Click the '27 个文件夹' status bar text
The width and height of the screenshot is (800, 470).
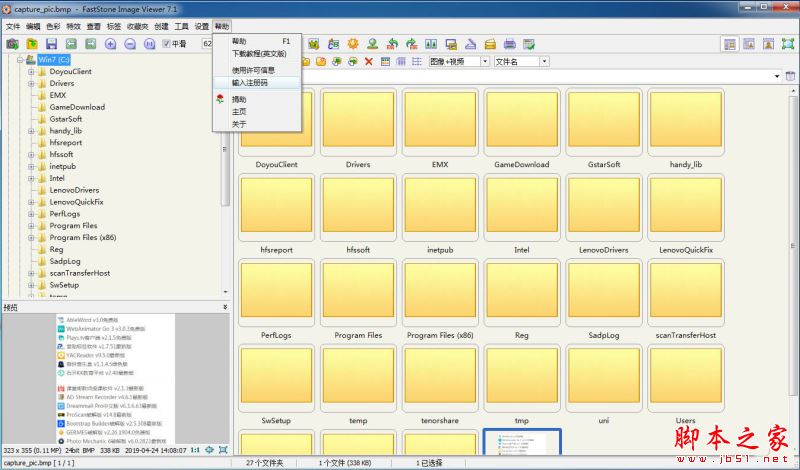tap(264, 463)
